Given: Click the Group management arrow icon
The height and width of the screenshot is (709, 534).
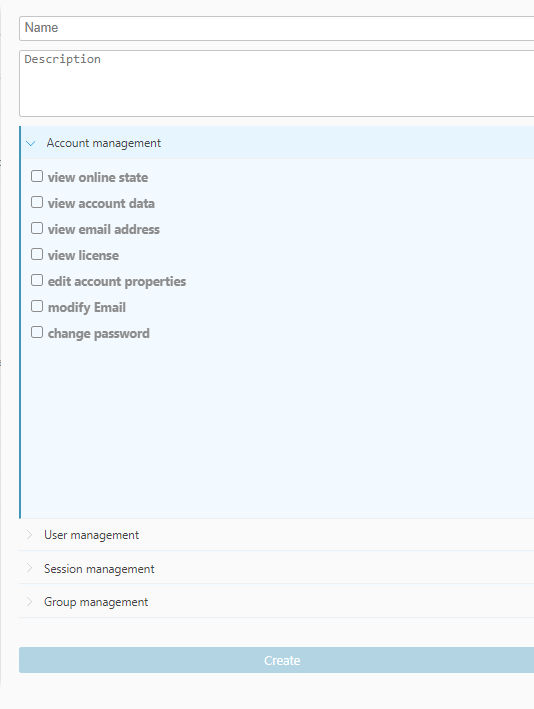Looking at the screenshot, I should click(29, 601).
